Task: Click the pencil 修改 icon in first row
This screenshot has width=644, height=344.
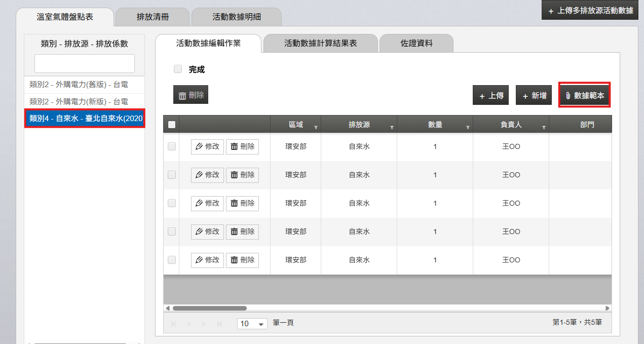Action: pos(207,146)
